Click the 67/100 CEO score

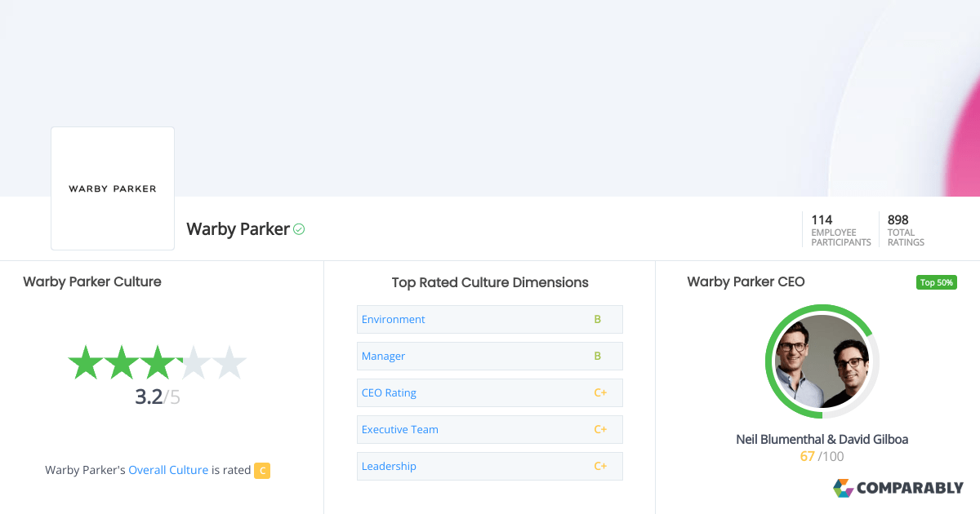[x=822, y=456]
